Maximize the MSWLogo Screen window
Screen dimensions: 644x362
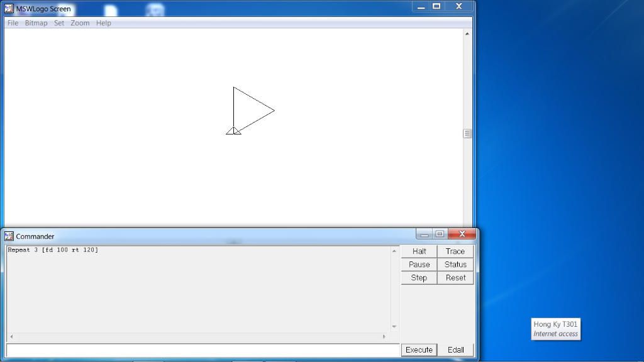[x=436, y=6]
